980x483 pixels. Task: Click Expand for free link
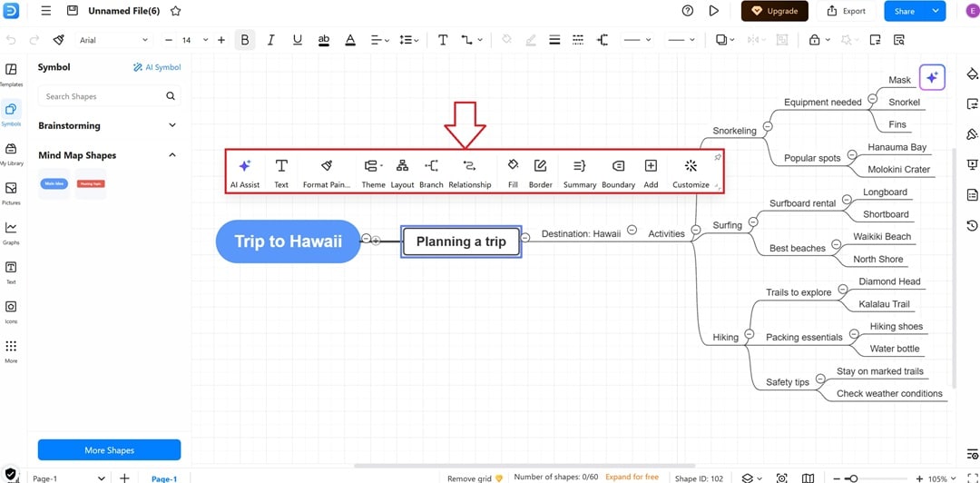click(632, 477)
